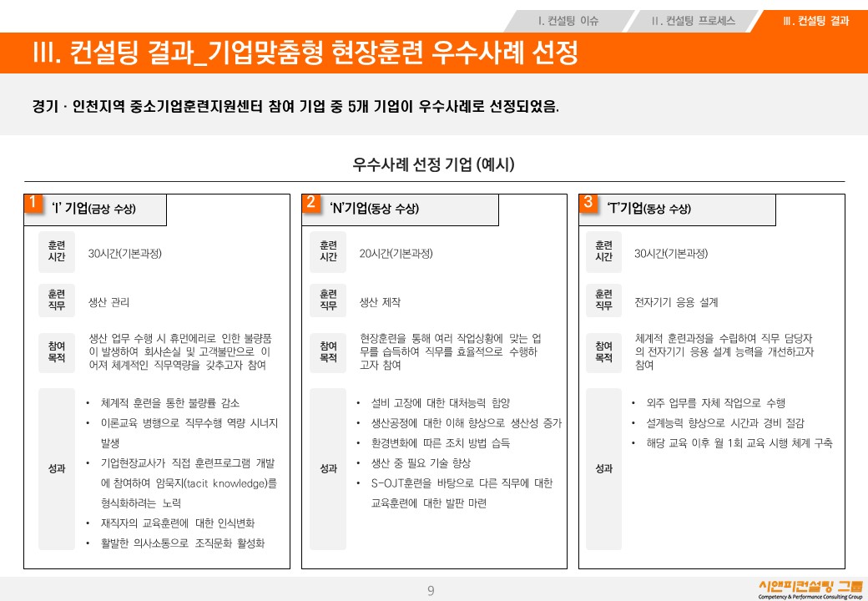Screen dimensions: 868x601
Task: Click the '생산 관리' job value
Action: (x=109, y=303)
